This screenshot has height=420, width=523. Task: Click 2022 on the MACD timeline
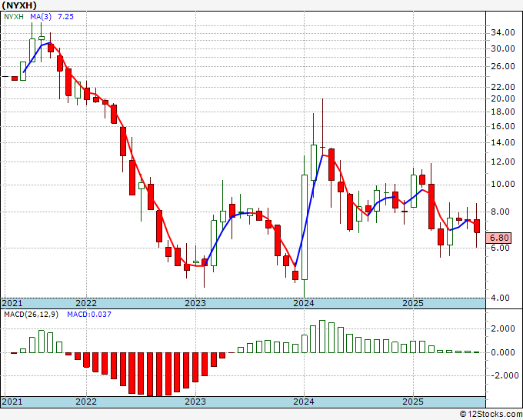point(86,402)
